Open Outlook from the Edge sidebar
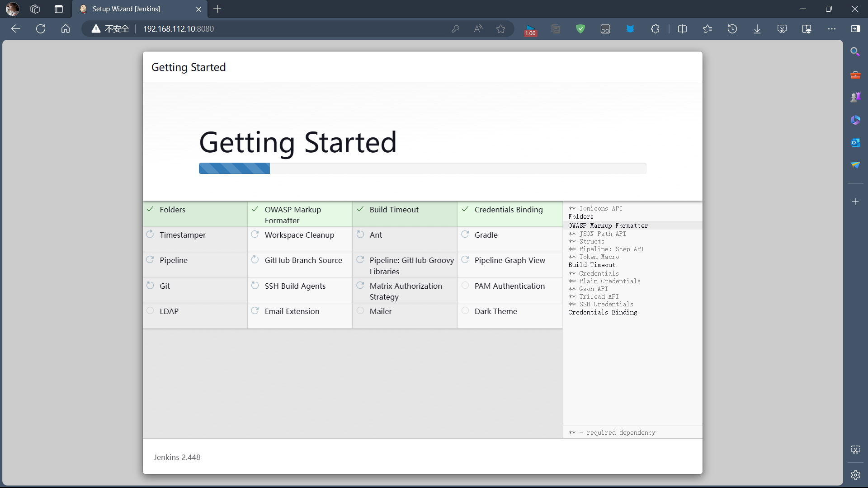The height and width of the screenshot is (488, 868). (855, 142)
